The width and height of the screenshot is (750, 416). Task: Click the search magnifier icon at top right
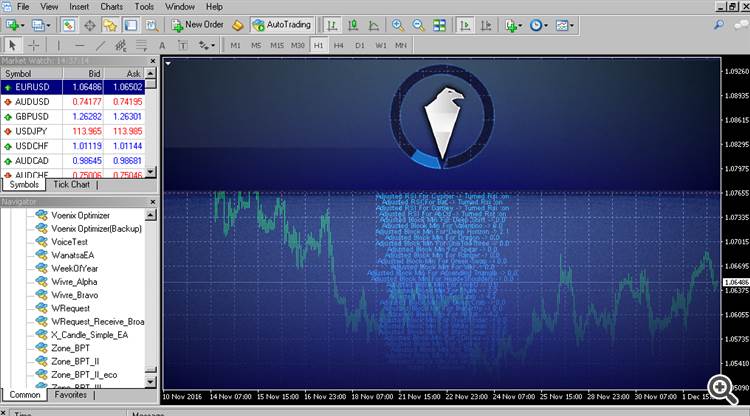(x=718, y=25)
